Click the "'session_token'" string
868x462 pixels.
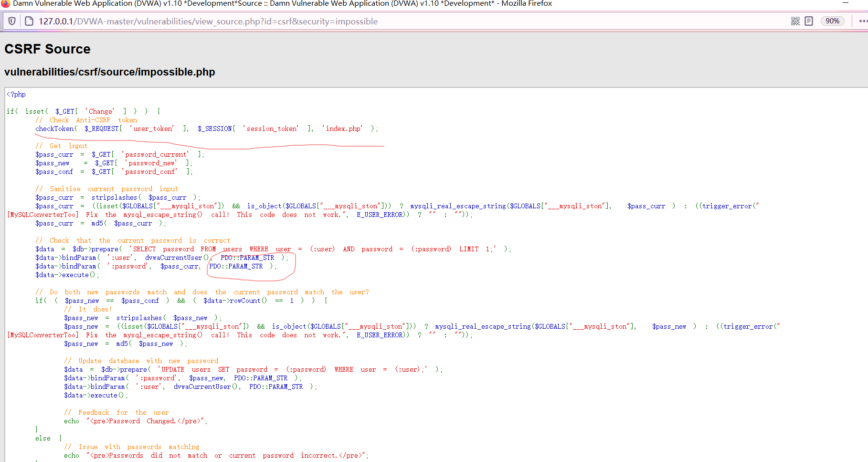click(x=271, y=129)
